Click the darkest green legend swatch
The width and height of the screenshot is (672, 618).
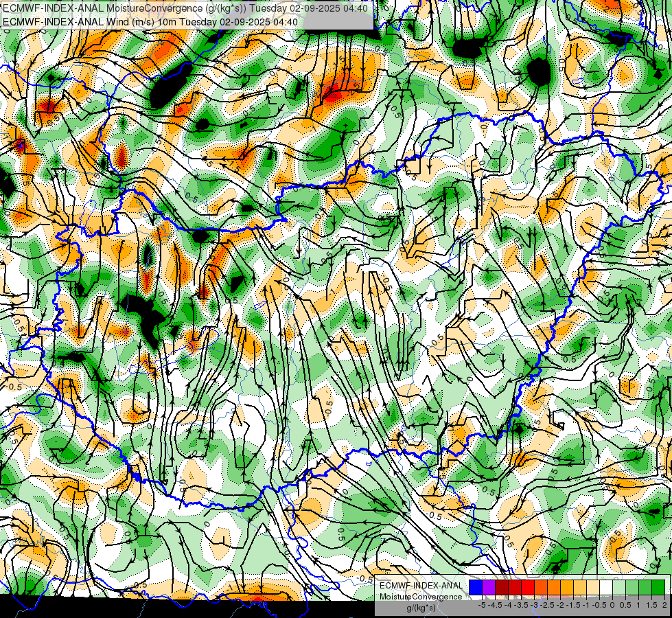[658, 587]
